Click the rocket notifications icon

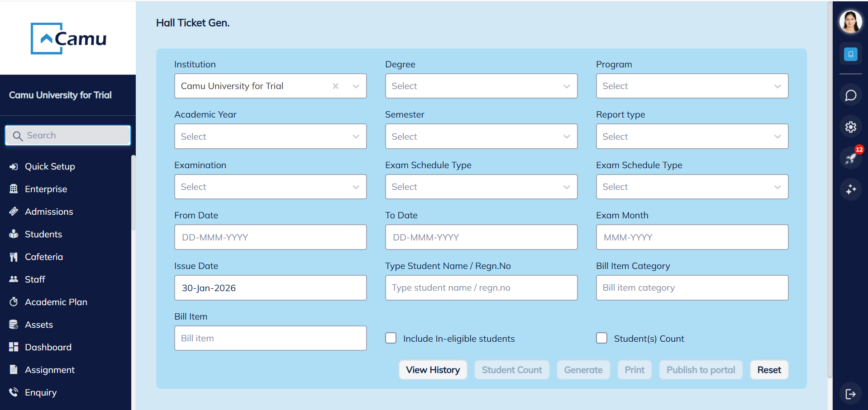(850, 158)
